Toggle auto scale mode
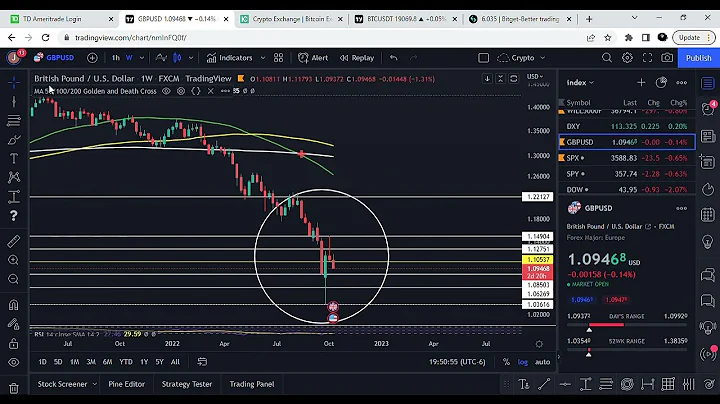Screen dimensions: 720x404 click(x=542, y=362)
